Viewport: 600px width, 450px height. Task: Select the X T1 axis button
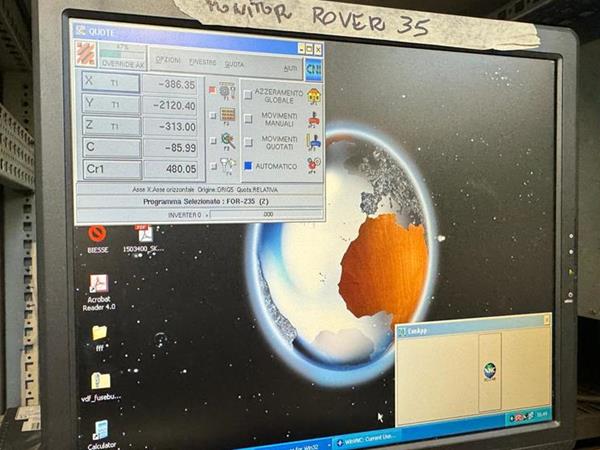[x=111, y=82]
